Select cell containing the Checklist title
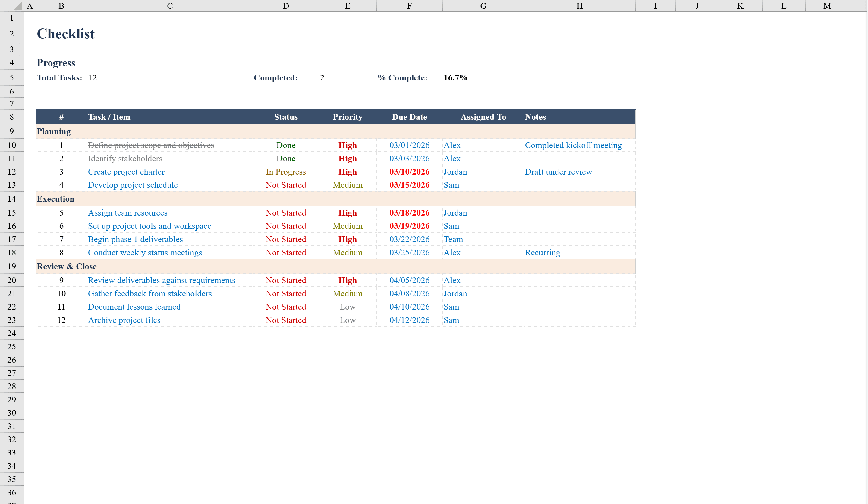 [x=66, y=33]
